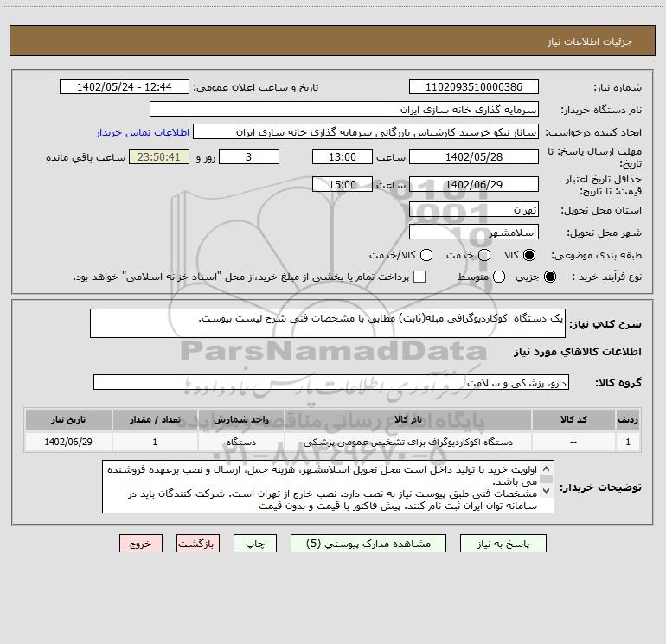This screenshot has height=644, width=666.
Task: Choose the متوسط purchase type radio
Action: click(499, 277)
